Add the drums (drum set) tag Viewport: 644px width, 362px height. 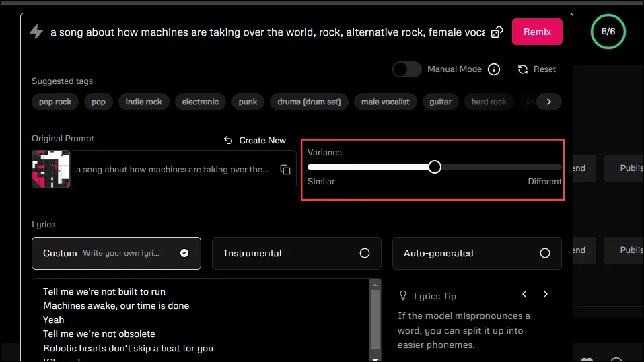point(309,102)
